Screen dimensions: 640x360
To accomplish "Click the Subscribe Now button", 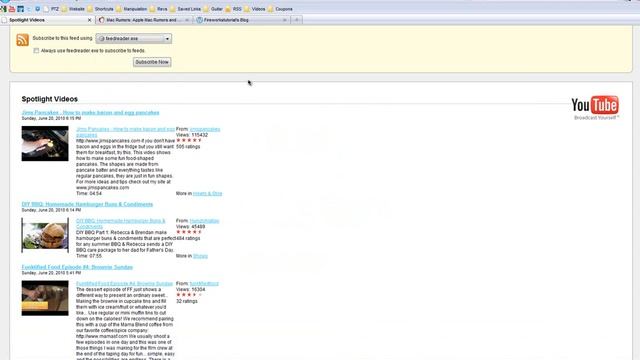I will pyautogui.click(x=152, y=62).
